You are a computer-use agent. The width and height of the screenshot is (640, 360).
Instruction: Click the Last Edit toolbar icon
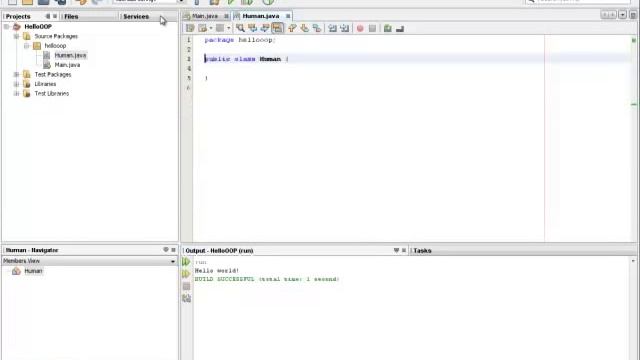(x=202, y=28)
